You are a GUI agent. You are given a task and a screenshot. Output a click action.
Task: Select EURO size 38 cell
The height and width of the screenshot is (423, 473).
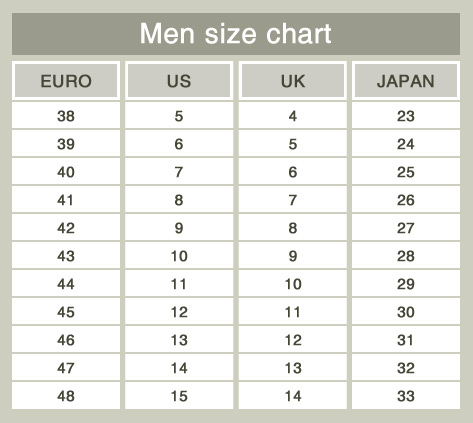tap(66, 116)
